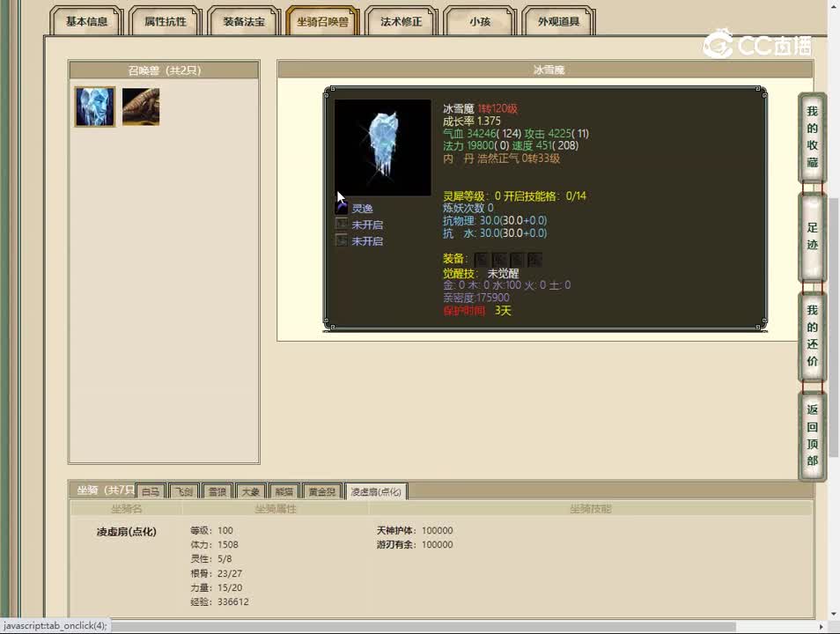The image size is (840, 634).
Task: Click the vertical scrollbar down arrow
Action: pos(834,614)
